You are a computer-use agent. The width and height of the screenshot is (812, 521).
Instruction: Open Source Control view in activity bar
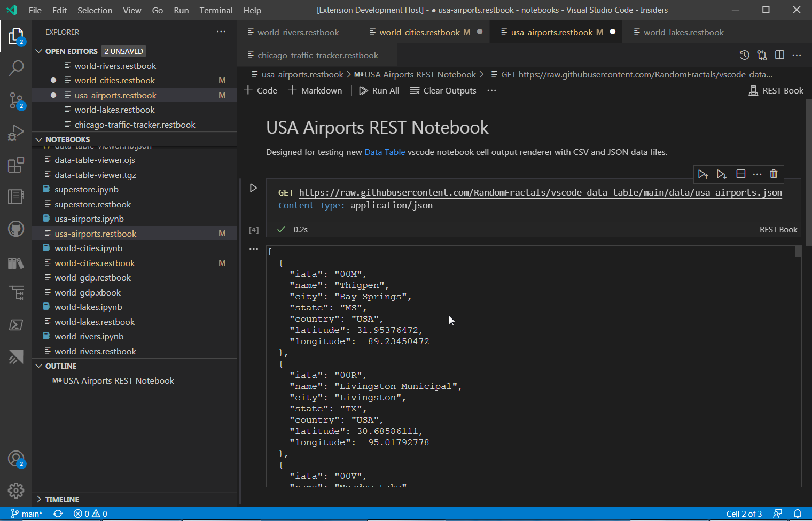click(16, 100)
